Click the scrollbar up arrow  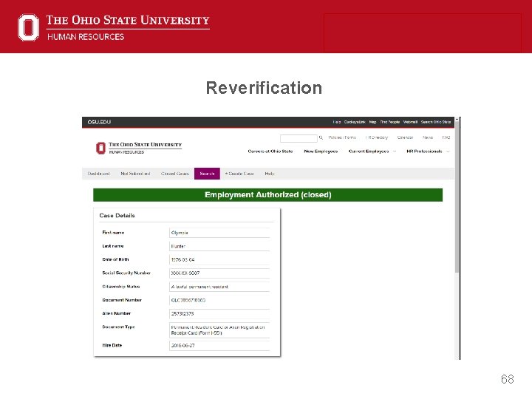tap(457, 119)
